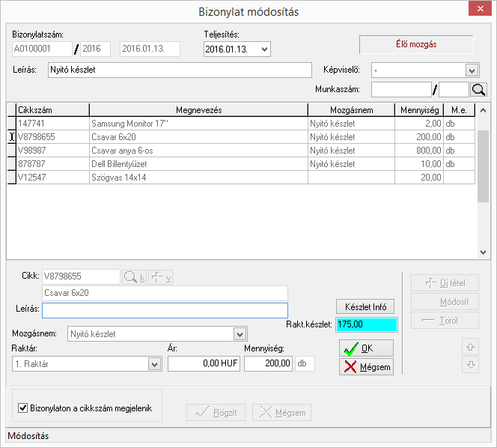Click the Mennyiség column header

coord(419,110)
